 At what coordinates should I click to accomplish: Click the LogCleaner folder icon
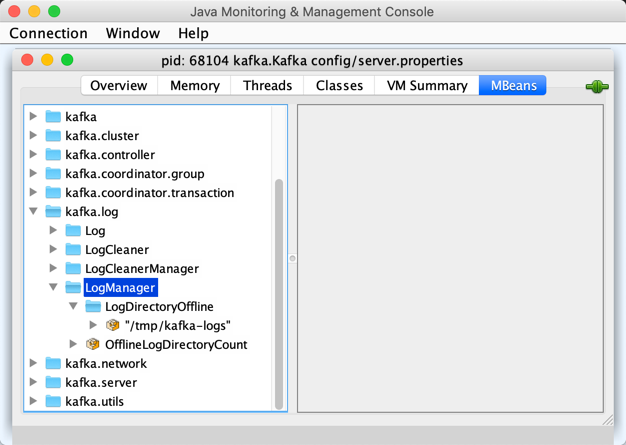coord(73,250)
